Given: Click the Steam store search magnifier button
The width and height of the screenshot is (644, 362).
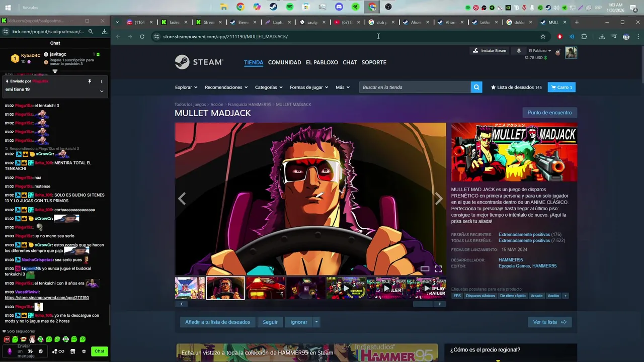Looking at the screenshot, I should 476,87.
